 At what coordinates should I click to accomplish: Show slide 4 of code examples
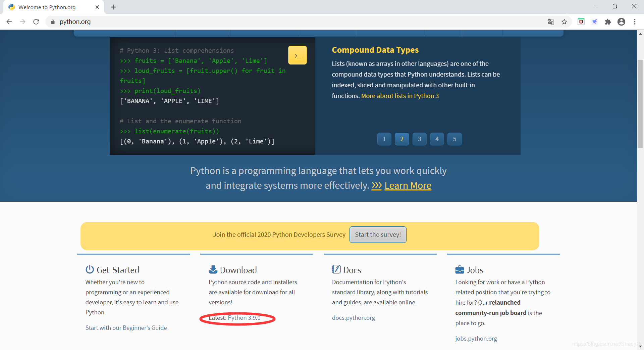(x=437, y=139)
